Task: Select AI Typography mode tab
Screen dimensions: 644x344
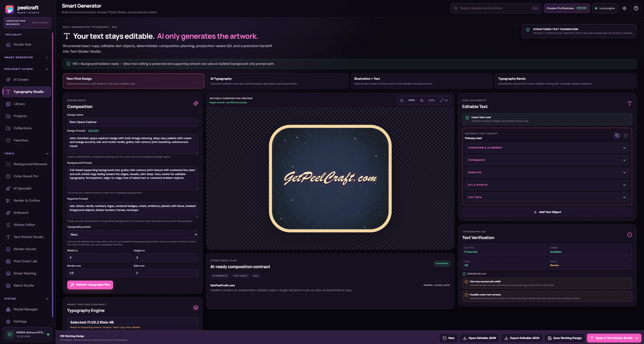Action: point(278,81)
